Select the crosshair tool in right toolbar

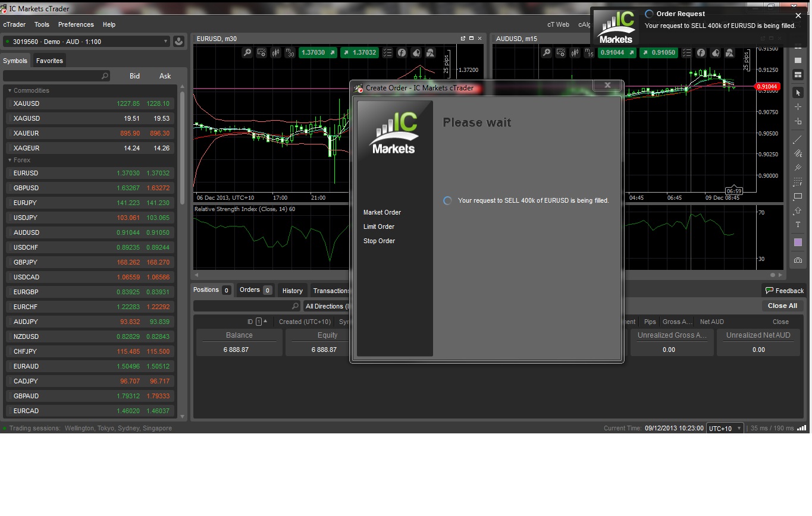coord(798,107)
